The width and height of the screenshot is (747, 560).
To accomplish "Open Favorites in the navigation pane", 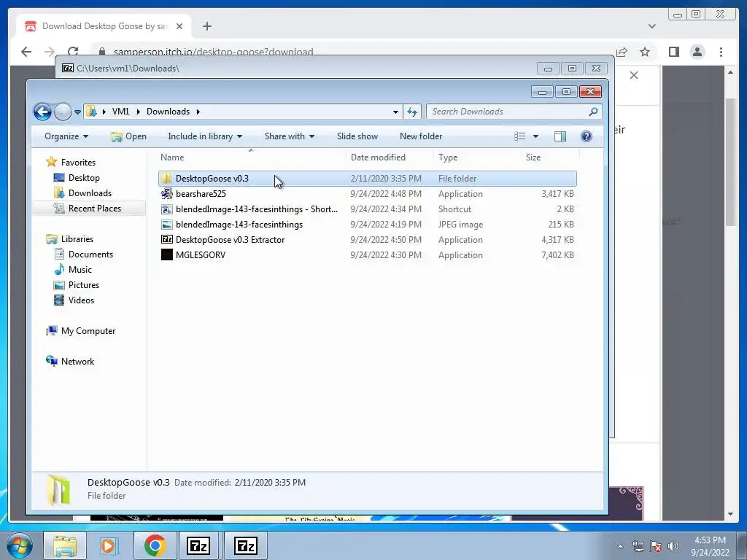I will pos(78,163).
